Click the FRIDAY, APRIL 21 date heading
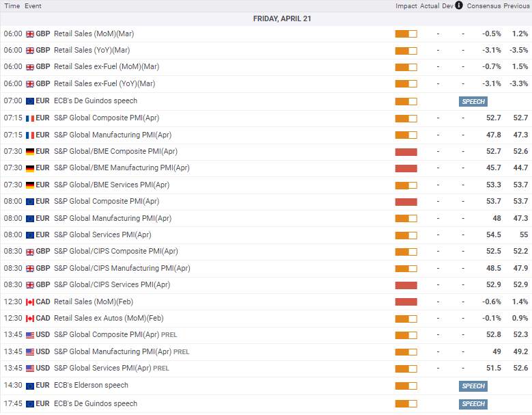The image size is (532, 415). [x=282, y=18]
